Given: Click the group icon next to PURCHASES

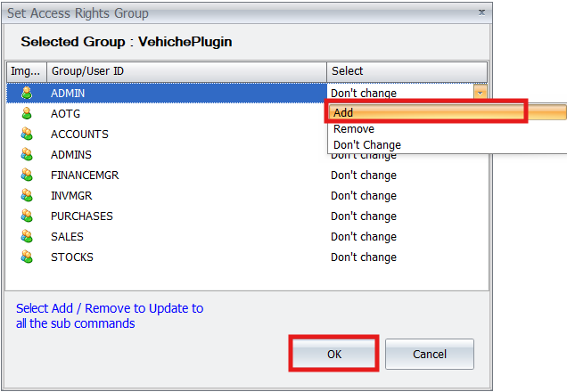Looking at the screenshot, I should pos(26,216).
